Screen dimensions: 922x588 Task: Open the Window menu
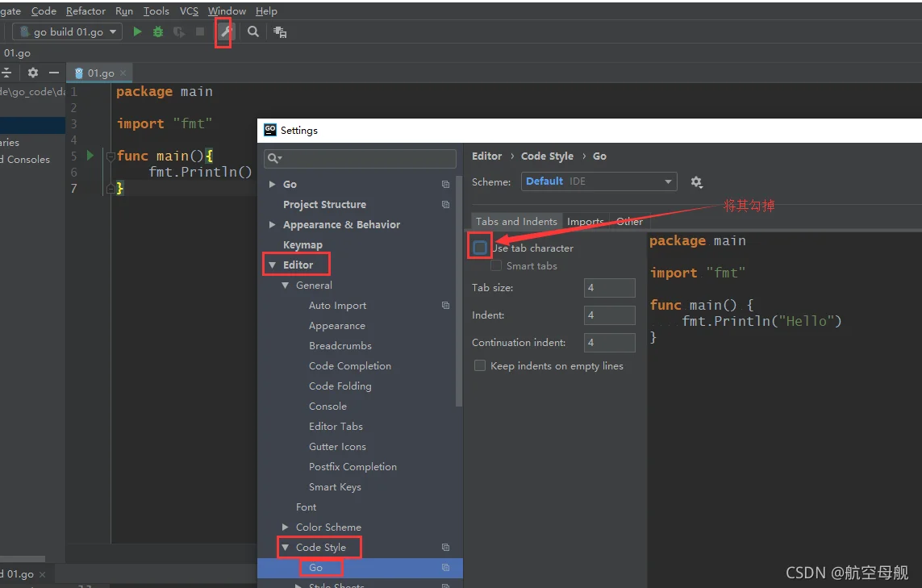tap(227, 11)
